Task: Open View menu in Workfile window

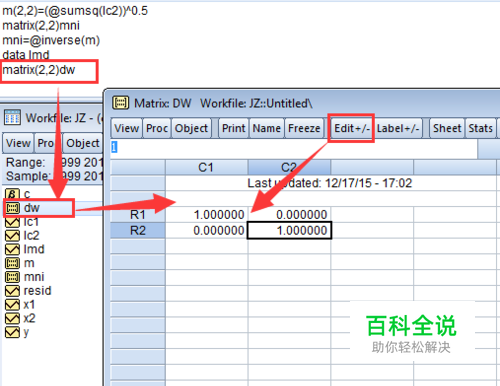Action: coord(18,143)
